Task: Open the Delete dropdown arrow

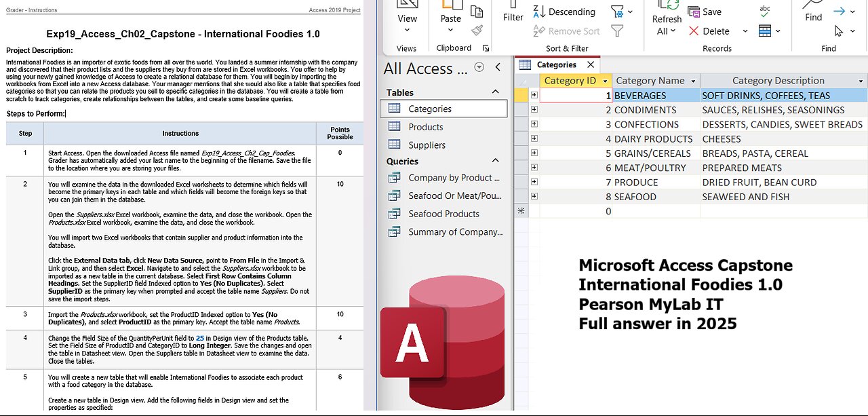Action: point(745,31)
